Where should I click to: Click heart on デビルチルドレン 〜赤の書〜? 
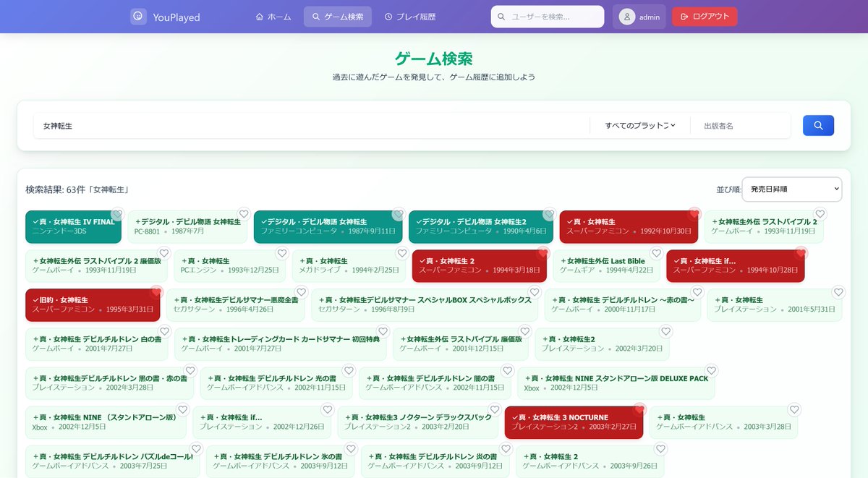click(x=697, y=292)
